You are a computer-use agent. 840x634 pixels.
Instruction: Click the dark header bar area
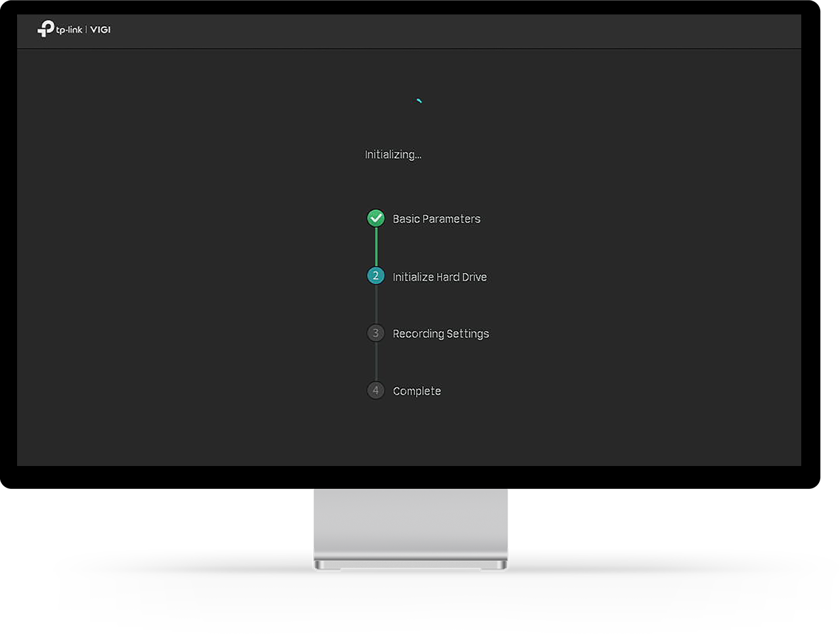click(x=409, y=32)
